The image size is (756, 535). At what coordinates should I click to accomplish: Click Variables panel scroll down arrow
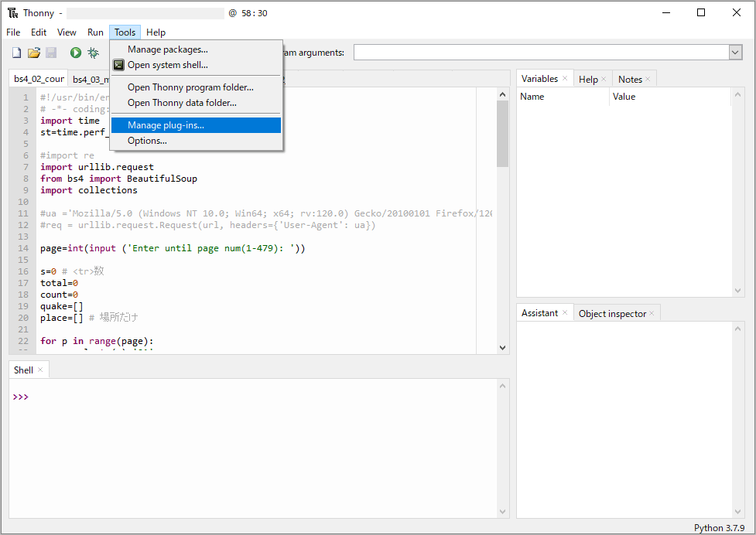click(737, 291)
